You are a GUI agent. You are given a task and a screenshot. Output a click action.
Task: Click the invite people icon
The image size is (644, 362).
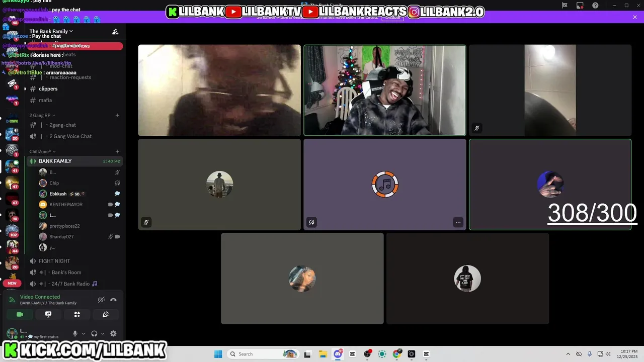click(x=115, y=32)
